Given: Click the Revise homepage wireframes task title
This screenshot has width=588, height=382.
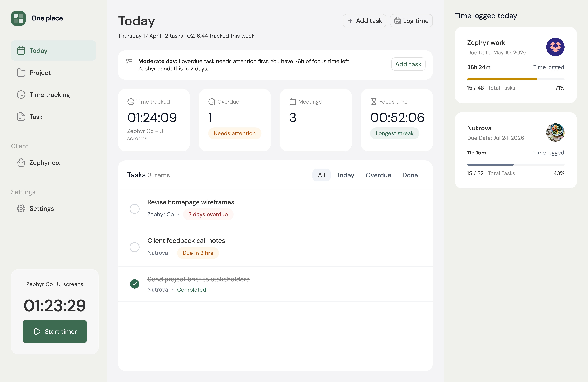Looking at the screenshot, I should coord(191,202).
